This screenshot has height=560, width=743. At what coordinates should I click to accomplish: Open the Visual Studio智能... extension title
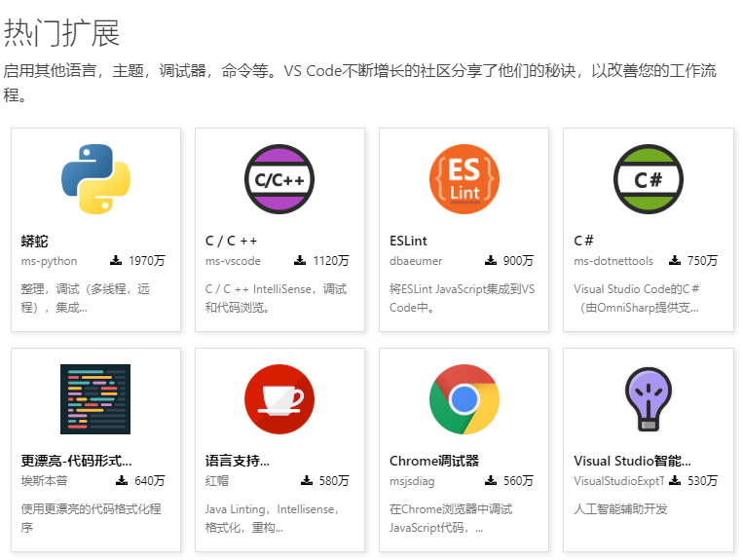pyautogui.click(x=632, y=461)
